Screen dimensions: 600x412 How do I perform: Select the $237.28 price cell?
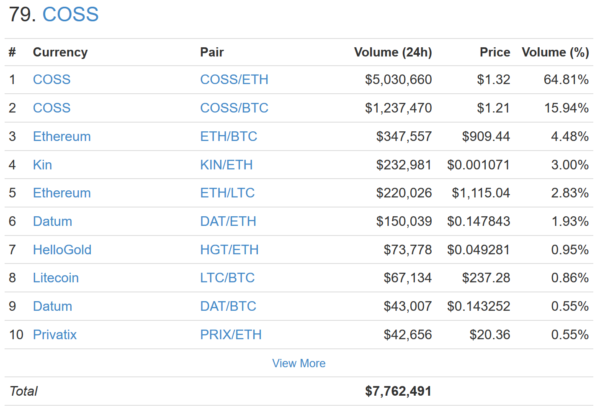486,278
